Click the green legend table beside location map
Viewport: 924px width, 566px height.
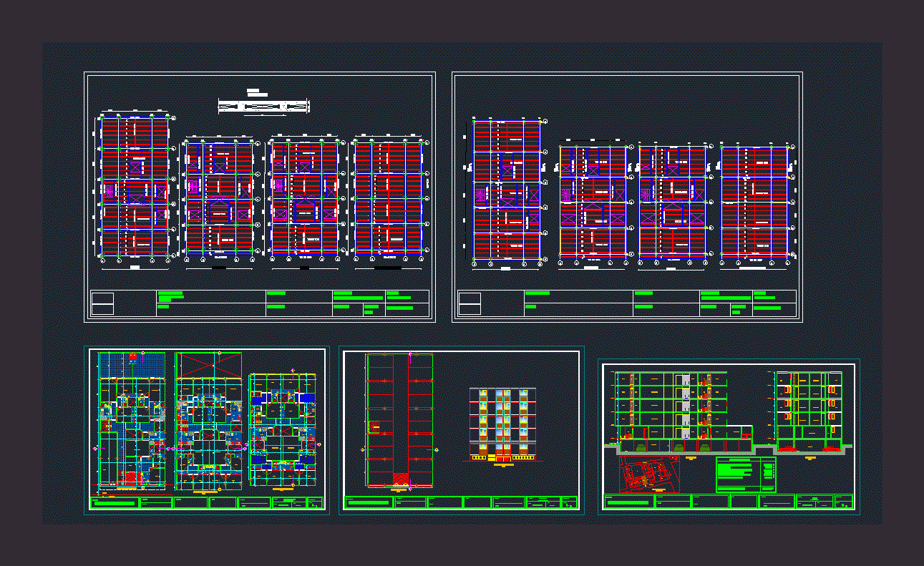point(746,475)
